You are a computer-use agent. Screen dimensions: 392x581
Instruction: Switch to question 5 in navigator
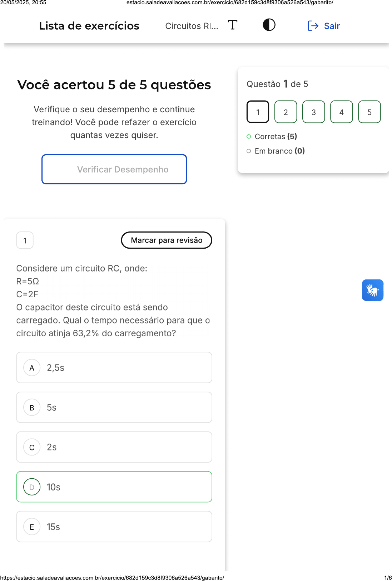pyautogui.click(x=369, y=112)
